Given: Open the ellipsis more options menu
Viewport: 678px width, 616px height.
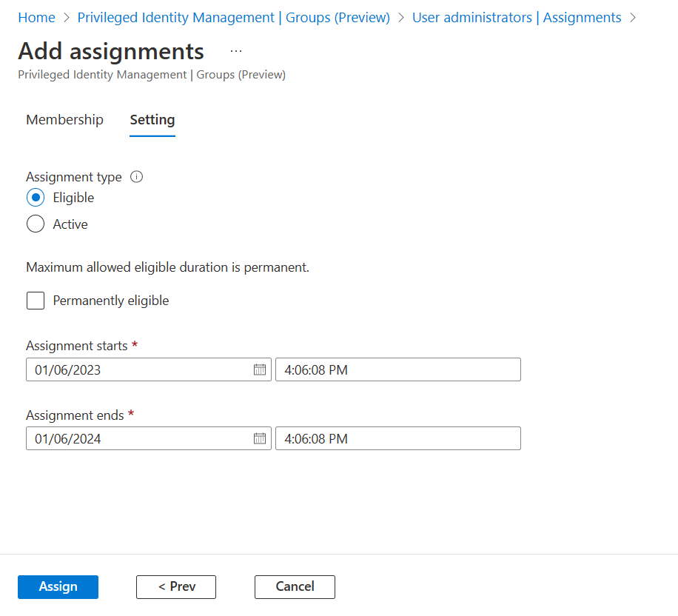Looking at the screenshot, I should [x=235, y=51].
